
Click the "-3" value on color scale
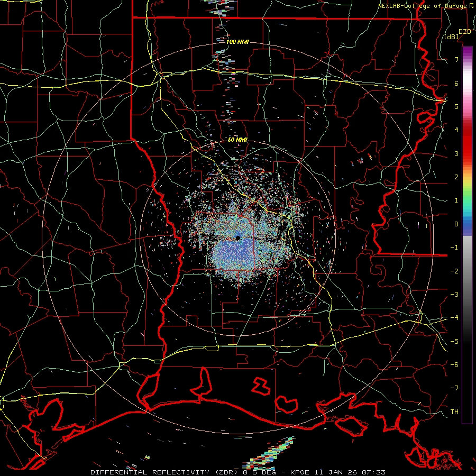454,295
